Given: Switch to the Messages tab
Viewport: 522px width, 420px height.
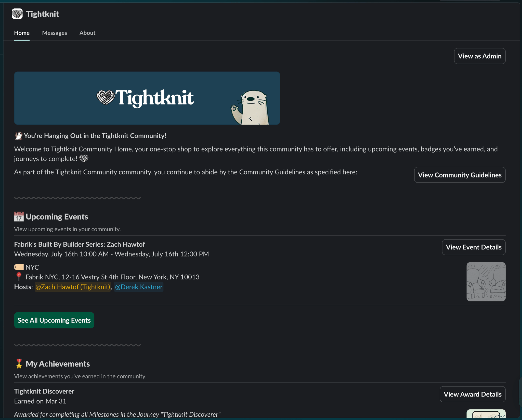Looking at the screenshot, I should (54, 33).
